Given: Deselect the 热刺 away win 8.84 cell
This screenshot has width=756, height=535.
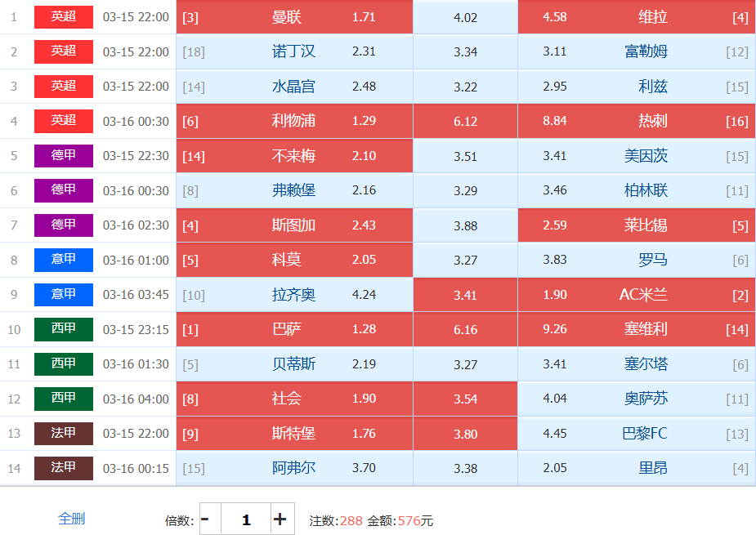Looking at the screenshot, I should [636, 121].
